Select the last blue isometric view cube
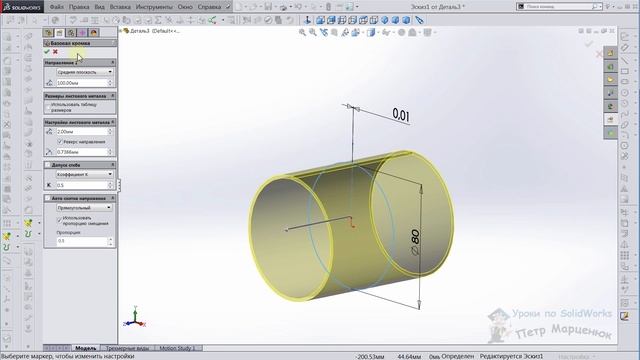 pyautogui.click(x=406, y=20)
